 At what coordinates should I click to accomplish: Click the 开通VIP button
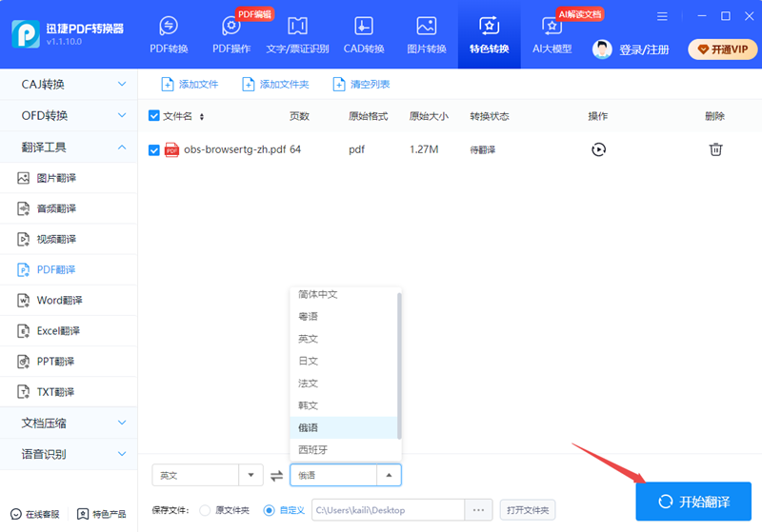coord(723,49)
